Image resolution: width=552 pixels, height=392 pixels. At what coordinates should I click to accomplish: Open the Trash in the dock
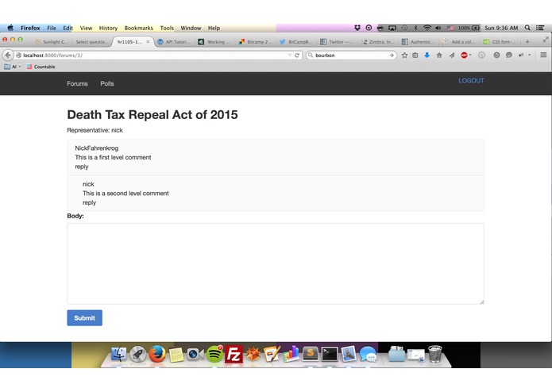434,354
